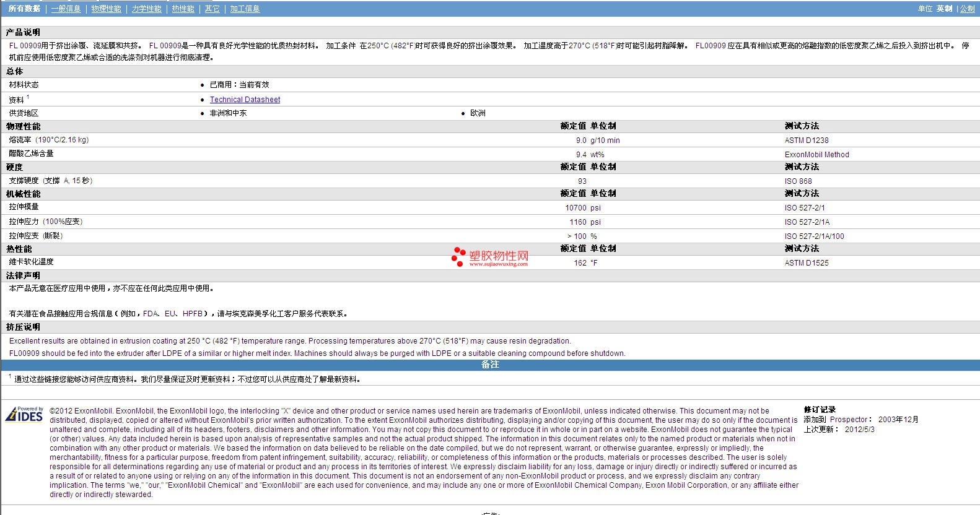Select ExxonMobil Method text
This screenshot has width=980, height=515.
pos(816,155)
